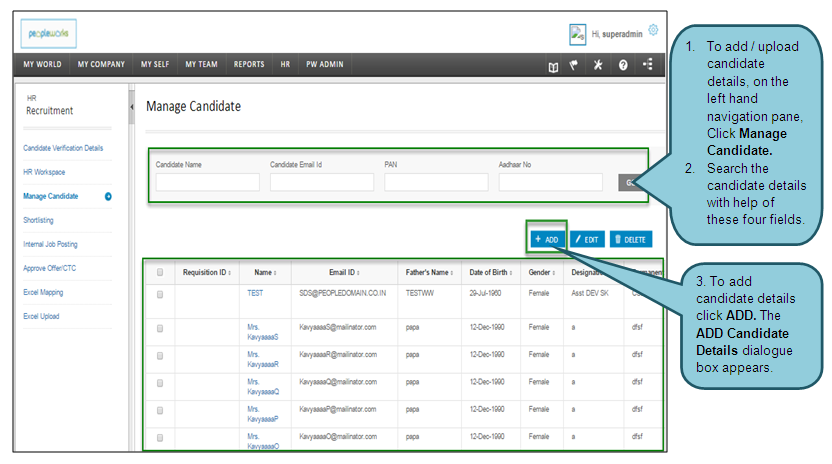Open the Mrs. KavyaaaaP candidate link

click(x=263, y=414)
